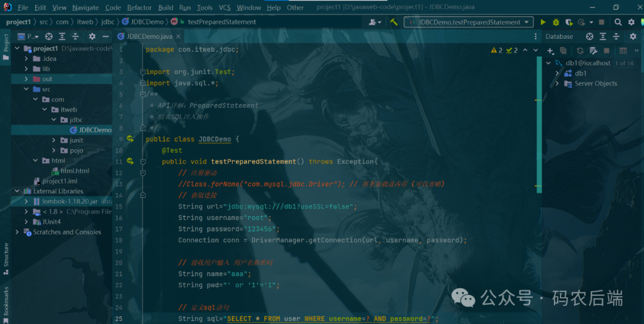
Task: Run class gutter icon at line 9
Action: pyautogui.click(x=130, y=139)
